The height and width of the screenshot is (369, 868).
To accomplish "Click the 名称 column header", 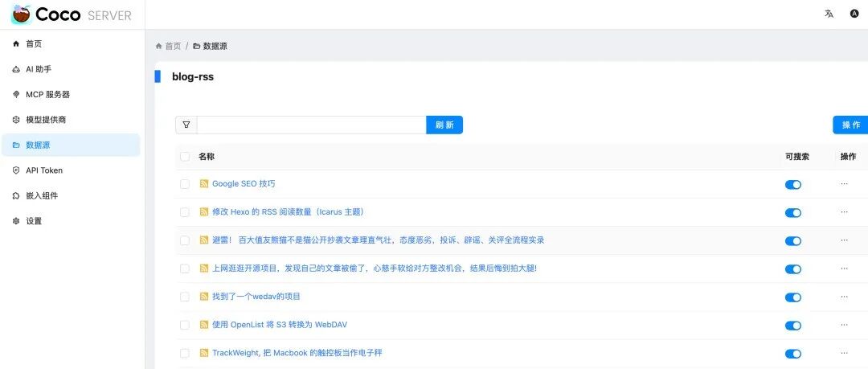I will coord(207,157).
